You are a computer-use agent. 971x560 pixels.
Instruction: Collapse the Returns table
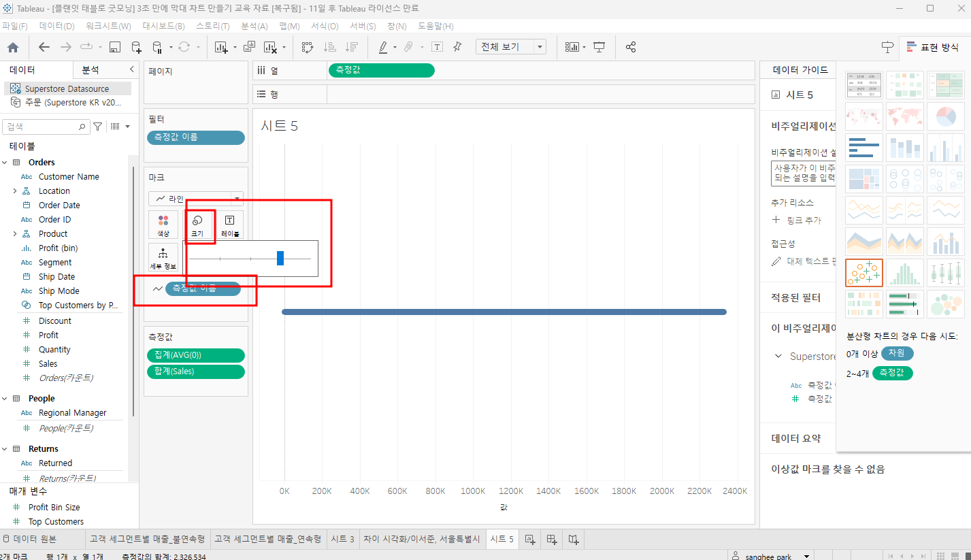(5, 449)
